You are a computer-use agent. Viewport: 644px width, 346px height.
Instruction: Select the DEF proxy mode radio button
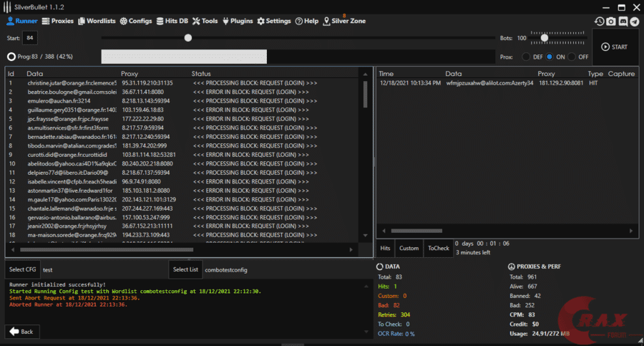[527, 57]
